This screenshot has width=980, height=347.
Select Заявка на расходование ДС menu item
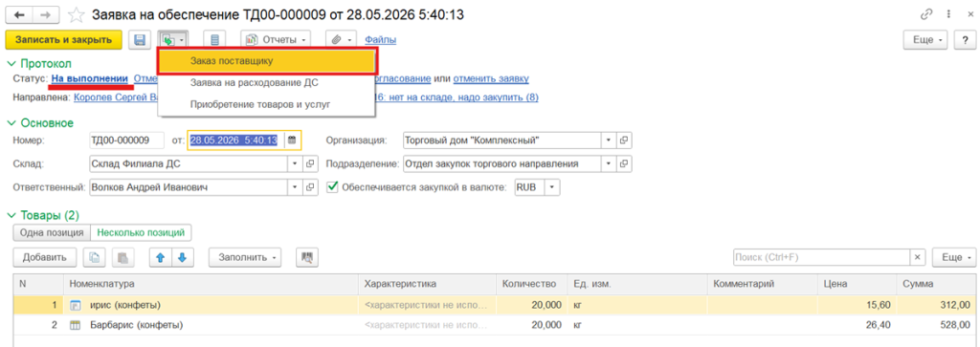267,82
